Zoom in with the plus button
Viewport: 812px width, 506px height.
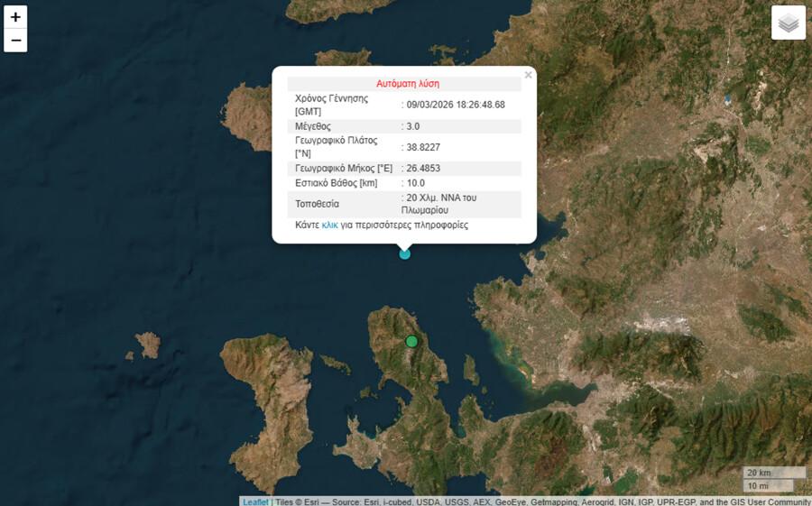15,17
